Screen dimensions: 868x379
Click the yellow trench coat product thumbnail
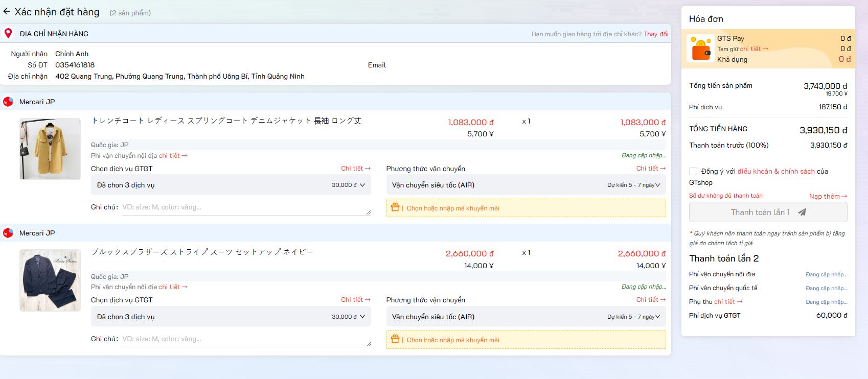[50, 149]
